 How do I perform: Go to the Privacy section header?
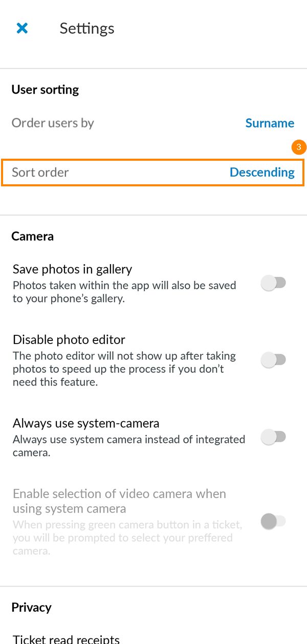click(31, 608)
